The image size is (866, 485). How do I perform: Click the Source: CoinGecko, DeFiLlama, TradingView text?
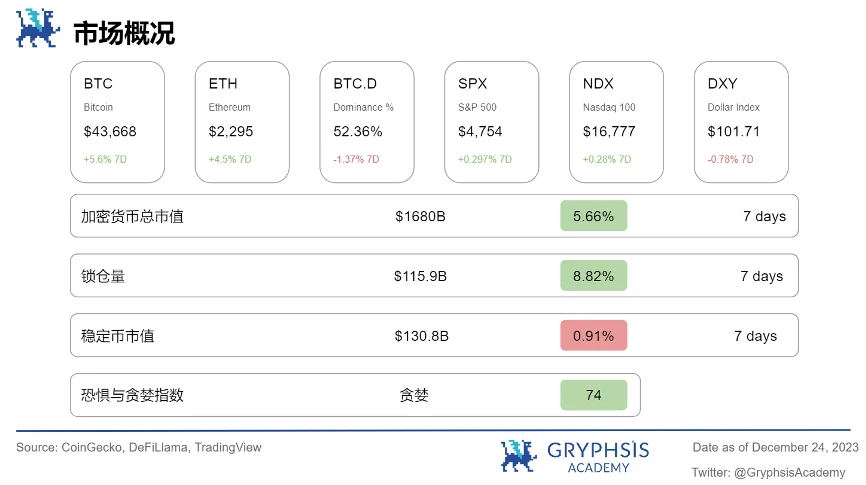[139, 447]
